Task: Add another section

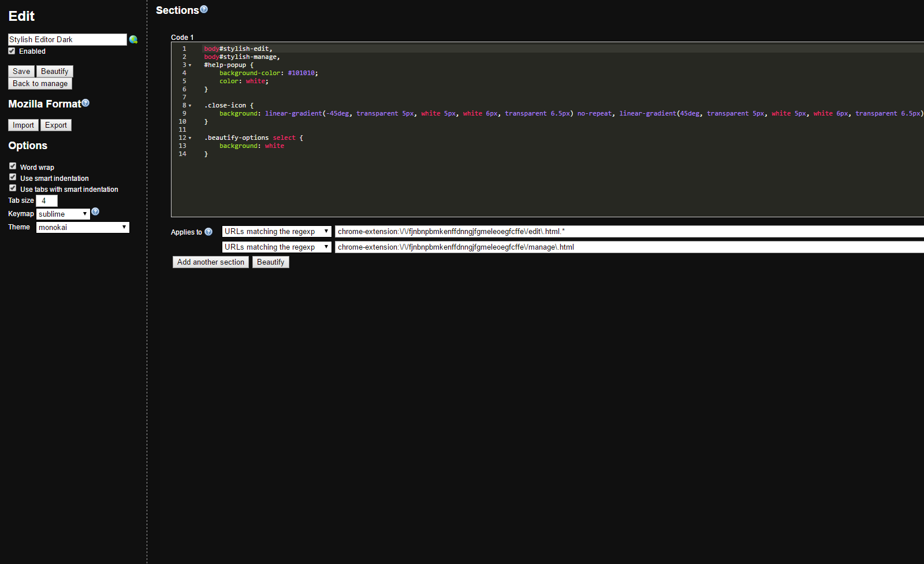Action: point(211,262)
